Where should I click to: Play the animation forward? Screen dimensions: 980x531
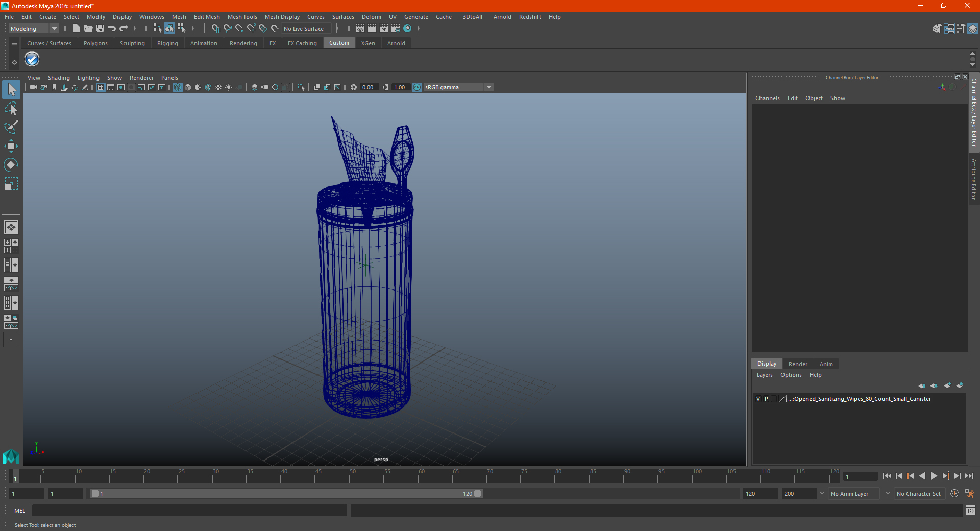[934, 476]
